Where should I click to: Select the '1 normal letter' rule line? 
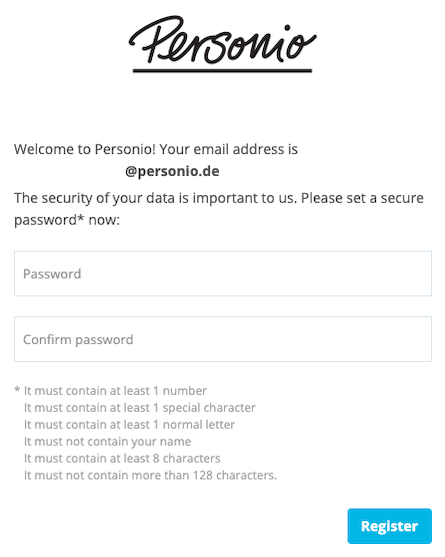point(129,424)
